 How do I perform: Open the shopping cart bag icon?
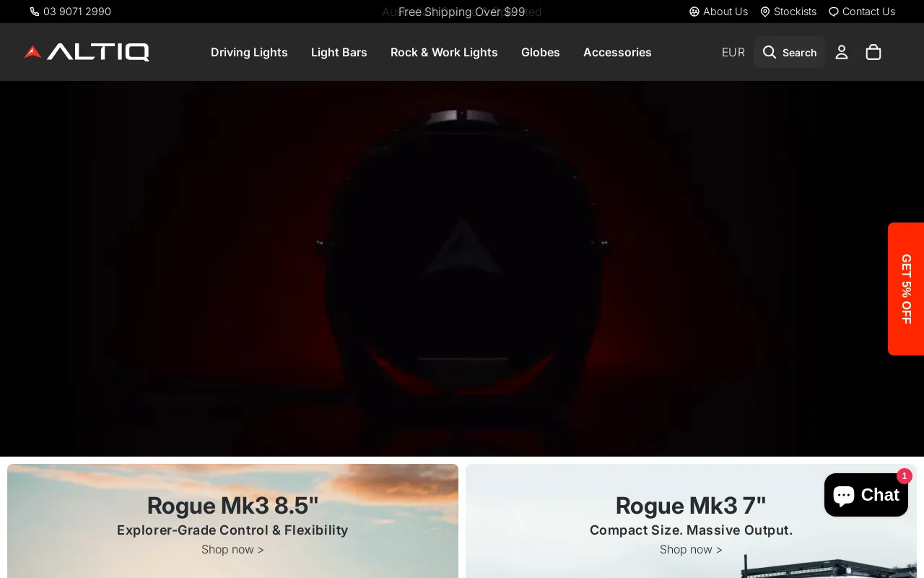point(873,52)
